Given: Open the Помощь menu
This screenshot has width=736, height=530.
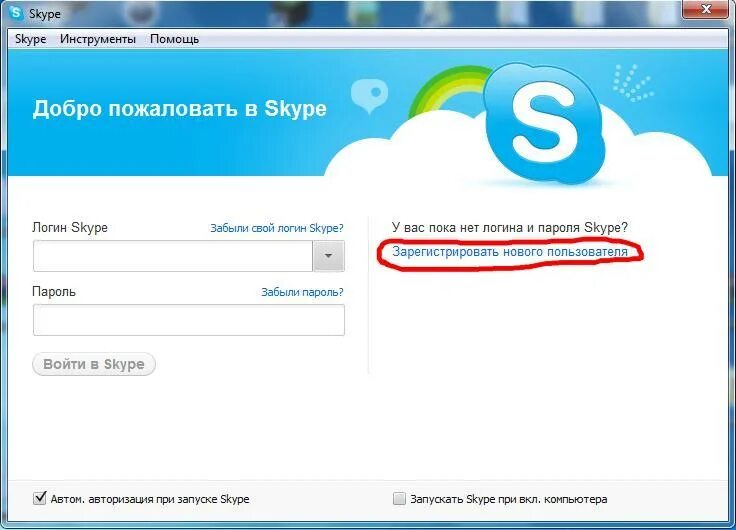Looking at the screenshot, I should (x=175, y=39).
